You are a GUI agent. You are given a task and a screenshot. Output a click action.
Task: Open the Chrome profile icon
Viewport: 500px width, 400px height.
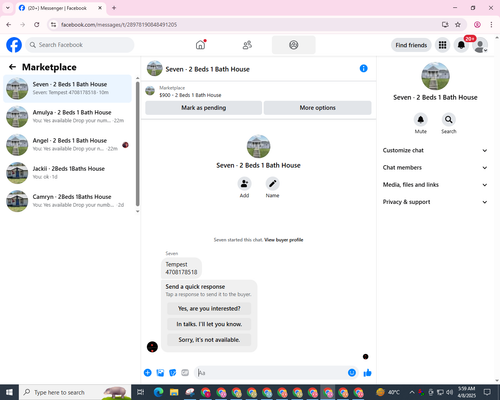[x=477, y=25]
